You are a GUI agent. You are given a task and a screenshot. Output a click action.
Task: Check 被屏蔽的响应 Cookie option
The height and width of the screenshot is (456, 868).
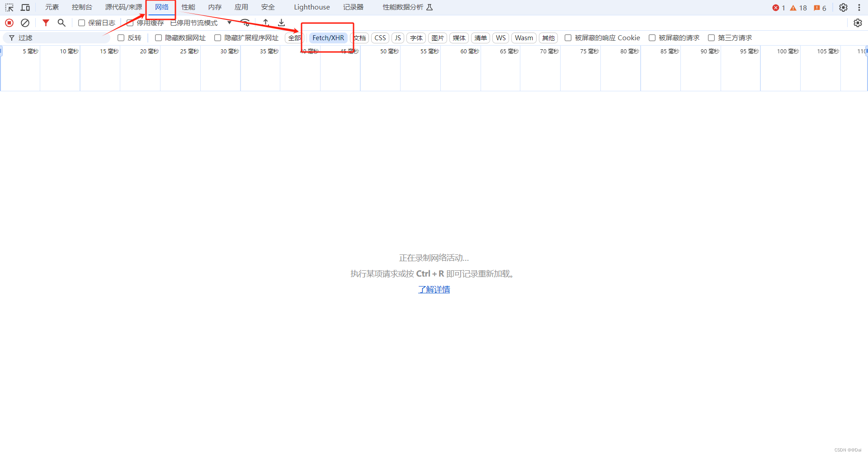568,38
